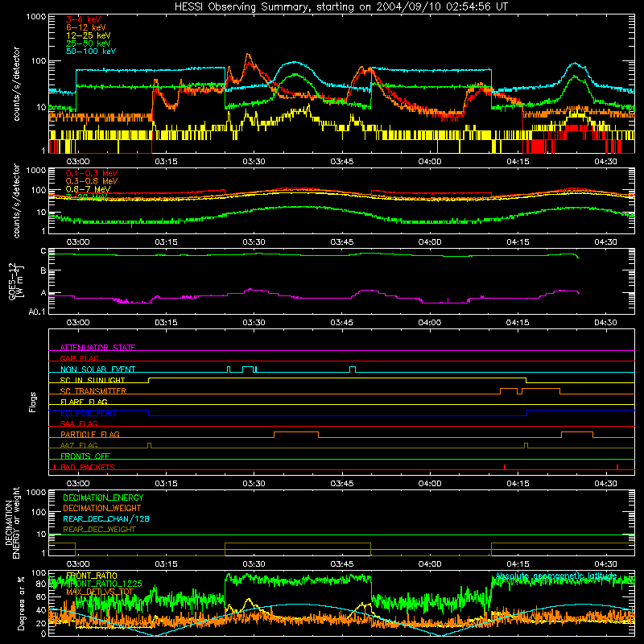Click the 04:00 tick under GOES panel

(430, 323)
